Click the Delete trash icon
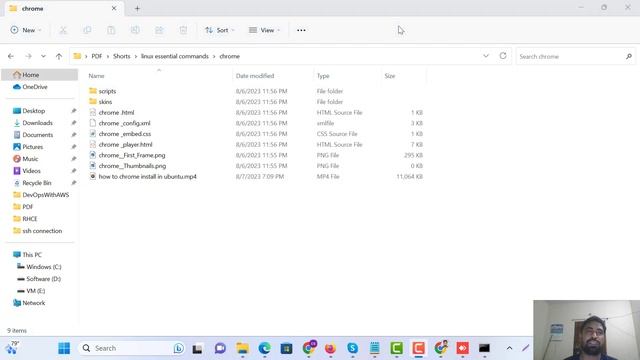 pos(183,30)
